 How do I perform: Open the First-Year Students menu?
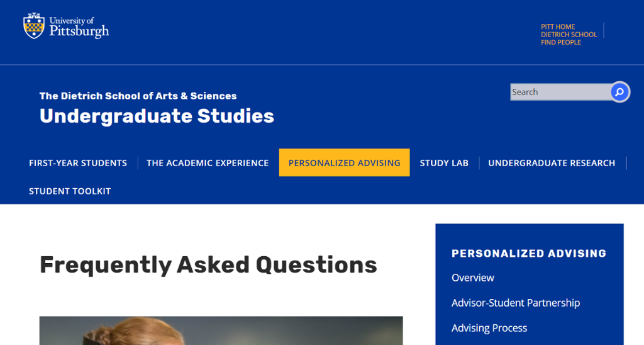[78, 163]
